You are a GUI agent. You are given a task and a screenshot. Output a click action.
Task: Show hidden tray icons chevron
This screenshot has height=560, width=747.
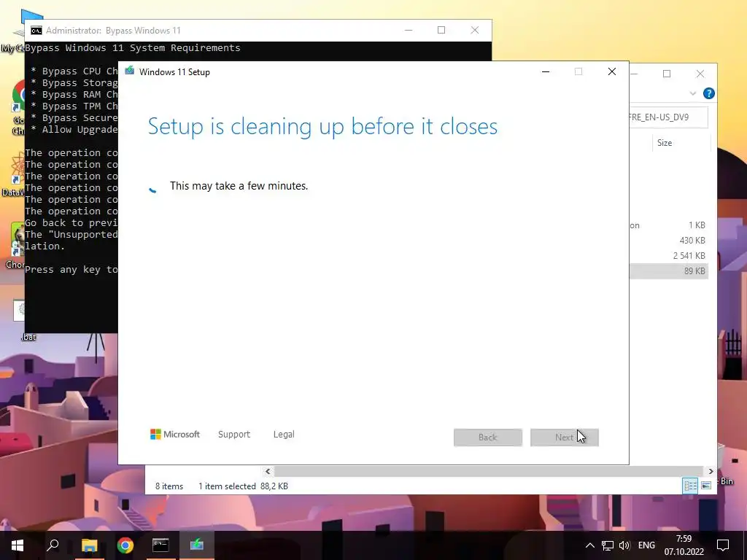pos(589,545)
